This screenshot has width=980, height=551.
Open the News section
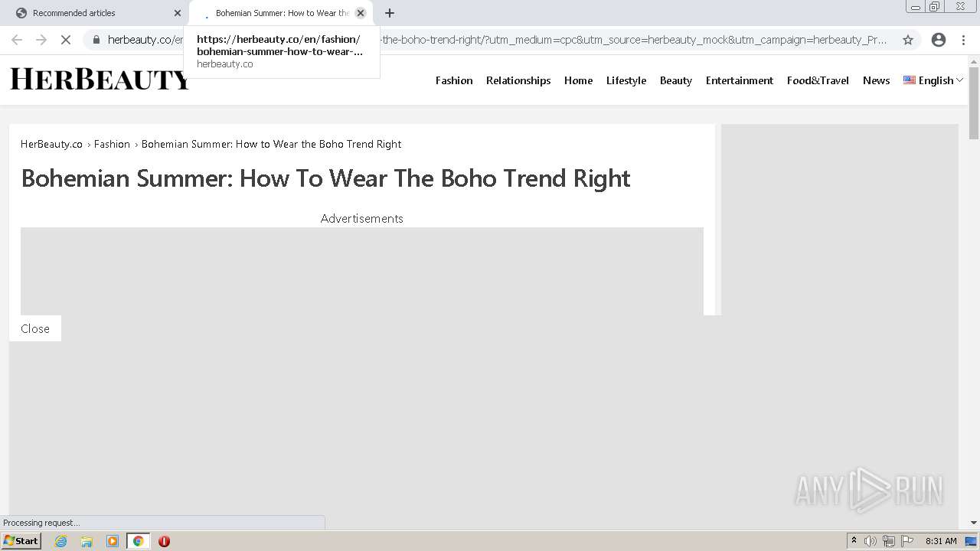(x=876, y=80)
